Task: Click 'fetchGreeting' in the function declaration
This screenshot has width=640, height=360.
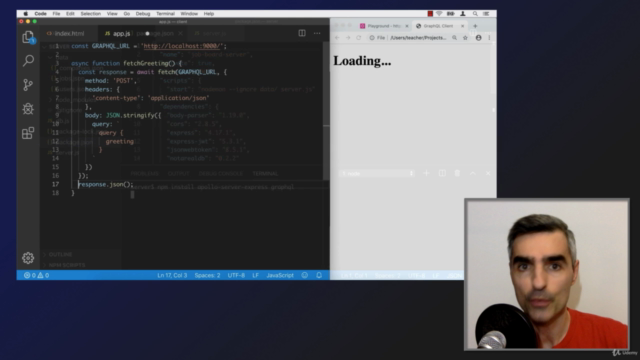Action: pos(146,63)
